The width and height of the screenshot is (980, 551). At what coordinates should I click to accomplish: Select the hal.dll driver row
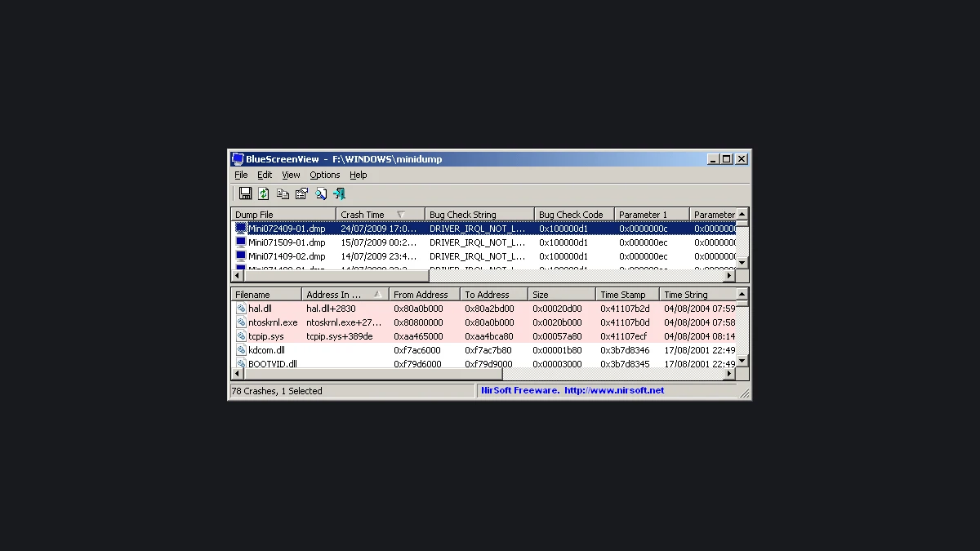[x=483, y=309]
